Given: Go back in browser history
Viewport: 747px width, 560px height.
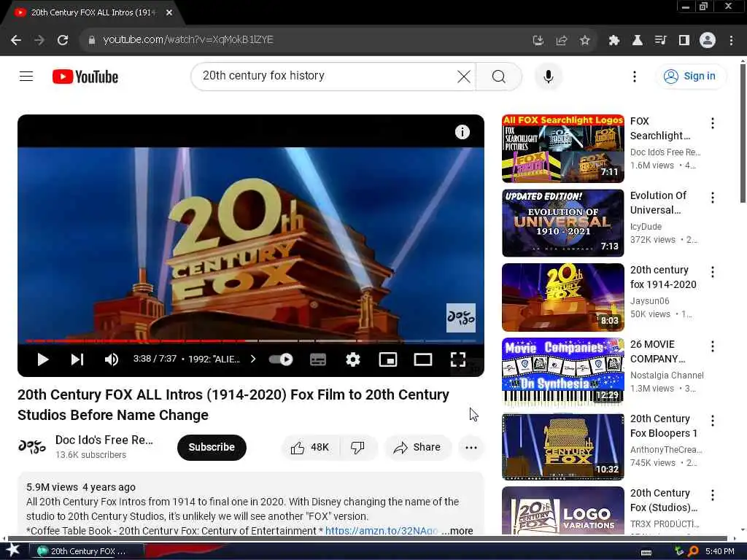Looking at the screenshot, I should (16, 40).
